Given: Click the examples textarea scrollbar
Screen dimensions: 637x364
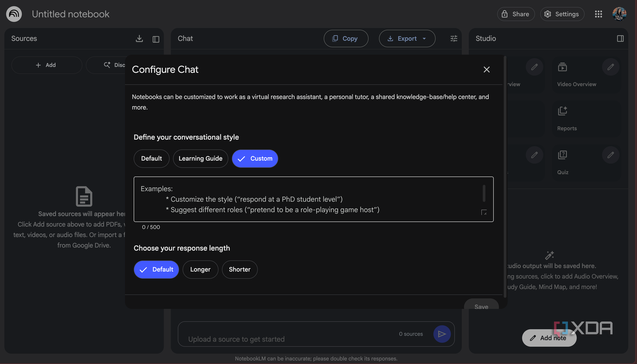Looking at the screenshot, I should coord(484,193).
